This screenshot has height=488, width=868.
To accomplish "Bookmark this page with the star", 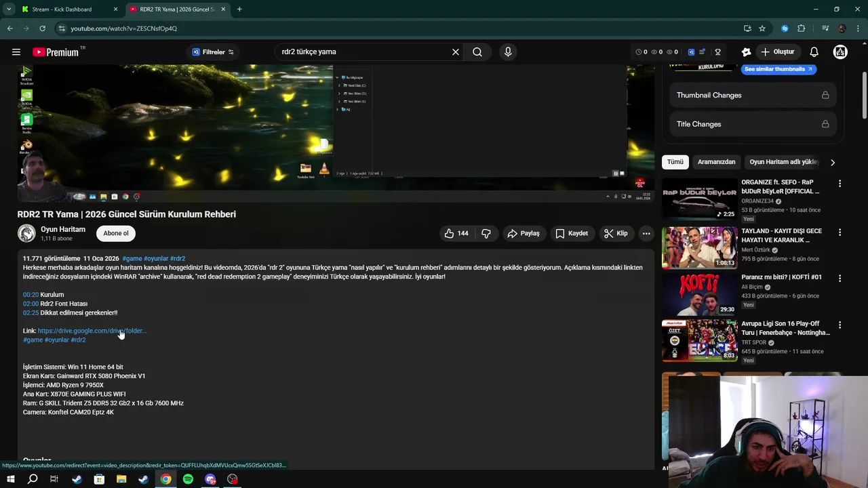I will [762, 28].
